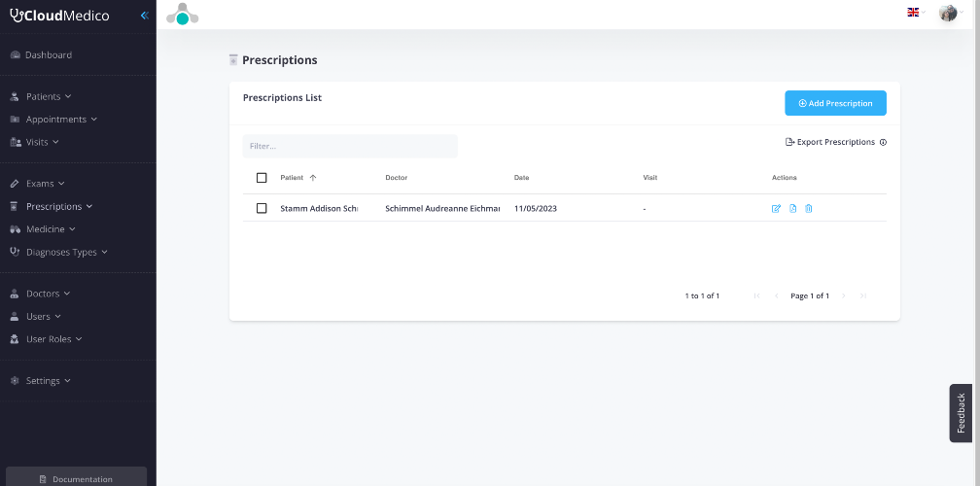Go to next page of prescriptions
The width and height of the screenshot is (980, 486).
[x=844, y=296]
